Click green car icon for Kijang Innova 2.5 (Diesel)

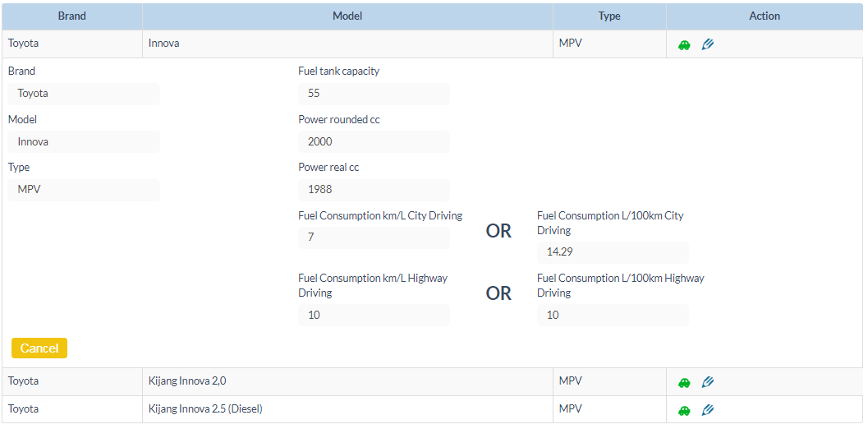coord(684,410)
